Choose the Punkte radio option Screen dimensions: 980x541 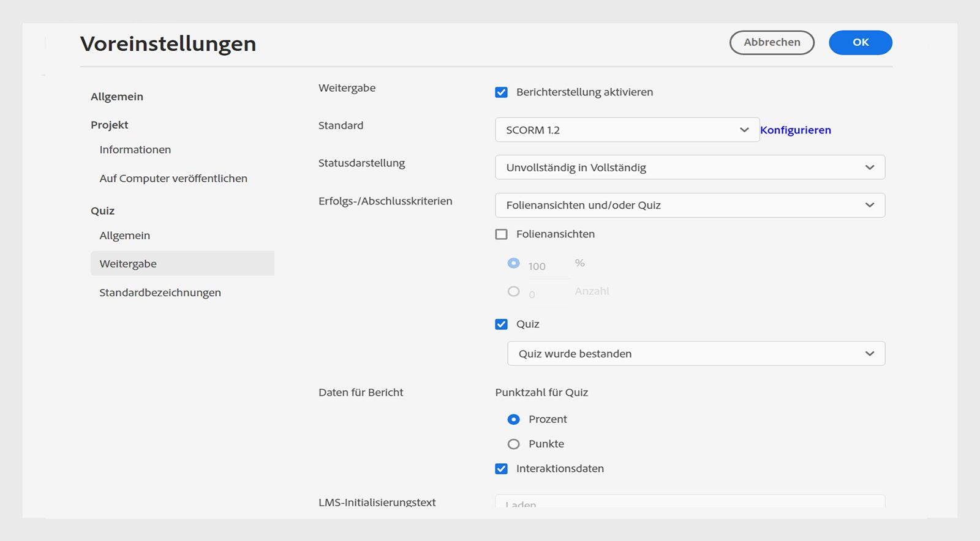(513, 444)
